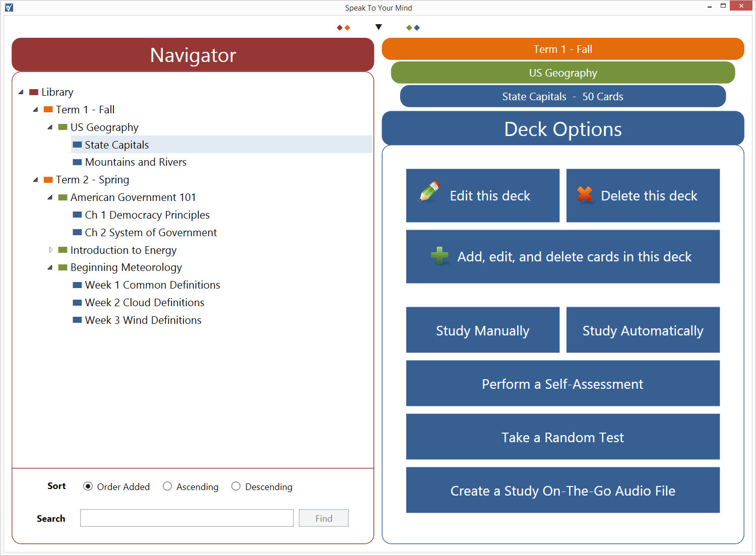Screen dimensions: 756x556
Task: Select the Week 2 Cloud Definitions deck
Action: point(145,303)
